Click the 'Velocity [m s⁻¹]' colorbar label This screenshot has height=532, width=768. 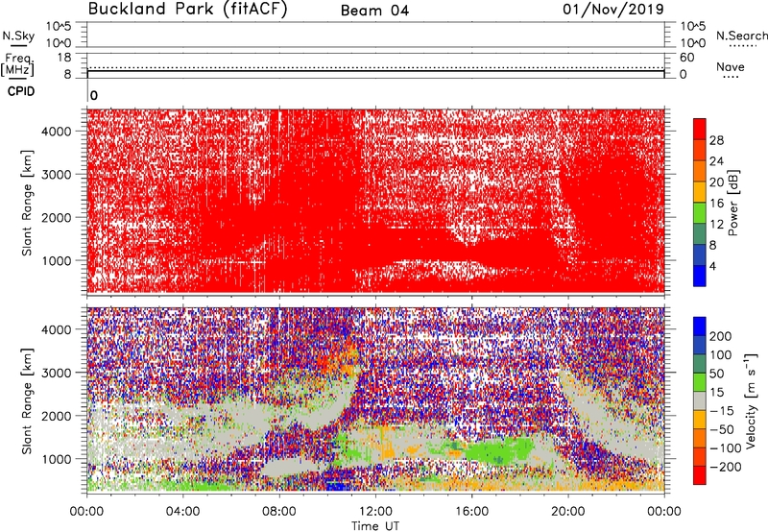(750, 400)
